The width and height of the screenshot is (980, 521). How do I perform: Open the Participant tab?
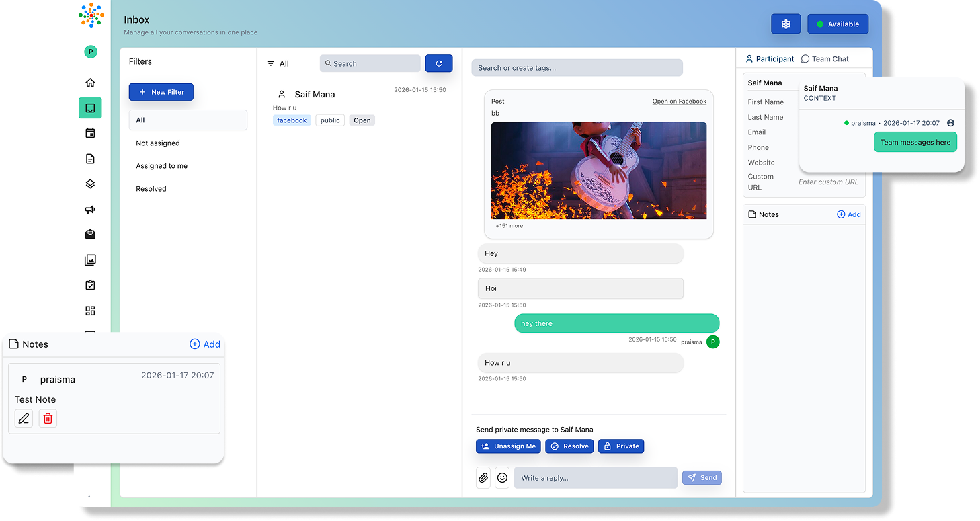coord(770,58)
